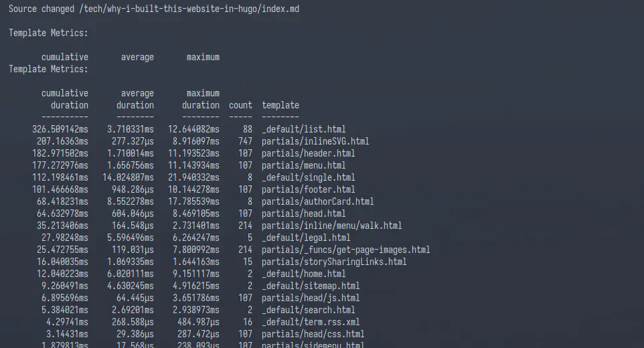Click maximum duration value 17.785539ms
This screenshot has width=644, height=348.
tap(194, 201)
